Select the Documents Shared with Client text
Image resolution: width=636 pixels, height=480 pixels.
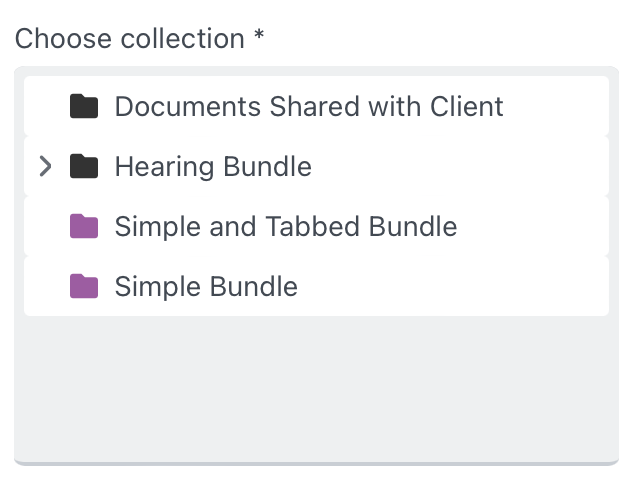(309, 106)
